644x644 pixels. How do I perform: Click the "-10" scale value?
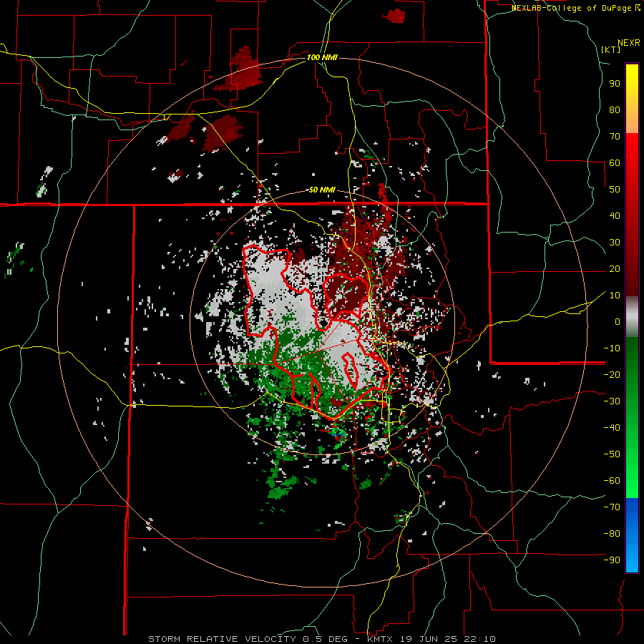pos(612,348)
